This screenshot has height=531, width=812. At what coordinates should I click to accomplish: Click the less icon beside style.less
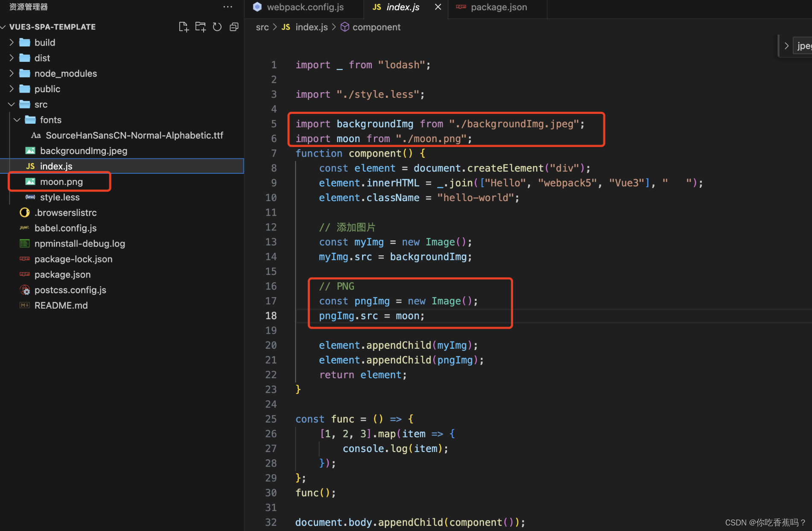[x=30, y=197]
